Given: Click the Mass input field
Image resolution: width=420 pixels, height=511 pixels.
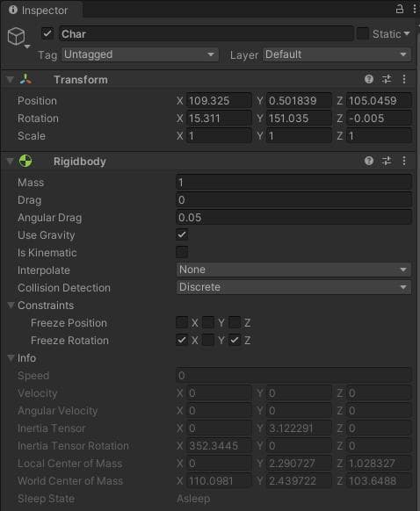Looking at the screenshot, I should tap(293, 182).
